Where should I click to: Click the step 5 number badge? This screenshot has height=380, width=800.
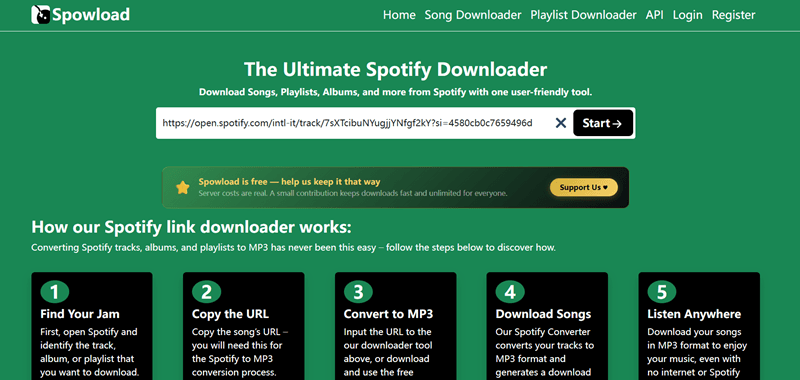[x=662, y=292]
